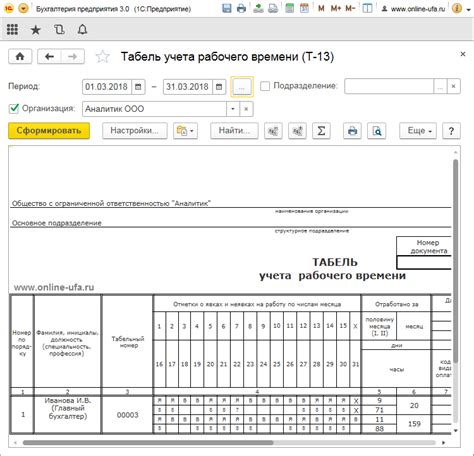Image resolution: width=474 pixels, height=456 pixels.
Task: Open report print preview icon
Action: tap(377, 131)
